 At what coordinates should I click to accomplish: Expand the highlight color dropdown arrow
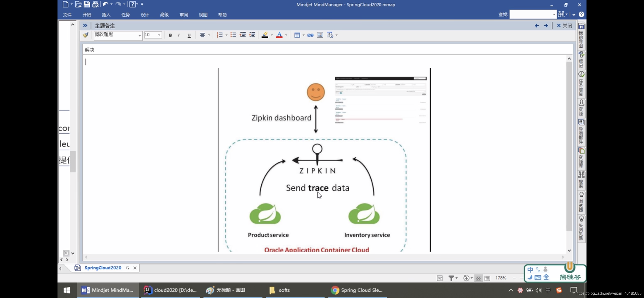point(272,35)
